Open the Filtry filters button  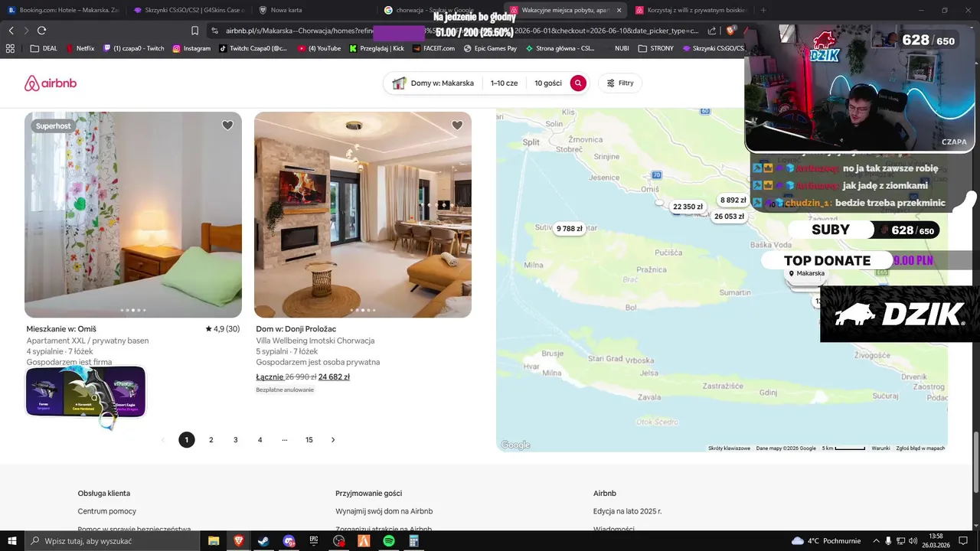[620, 83]
